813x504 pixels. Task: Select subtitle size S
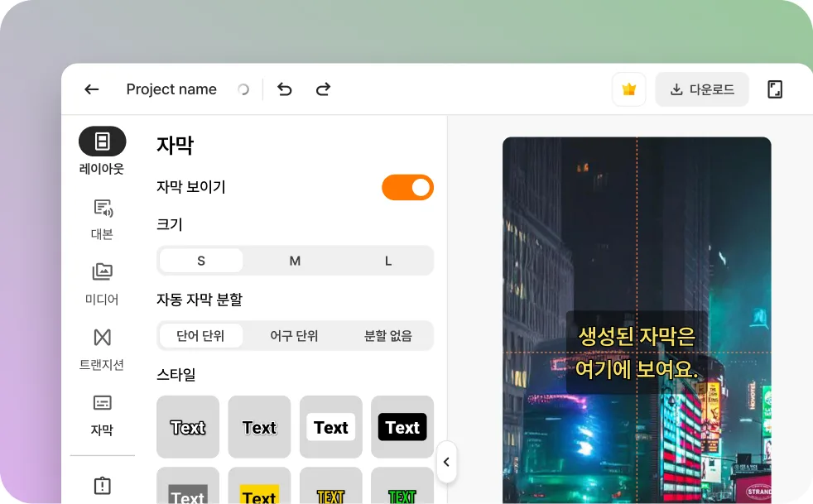(x=201, y=261)
